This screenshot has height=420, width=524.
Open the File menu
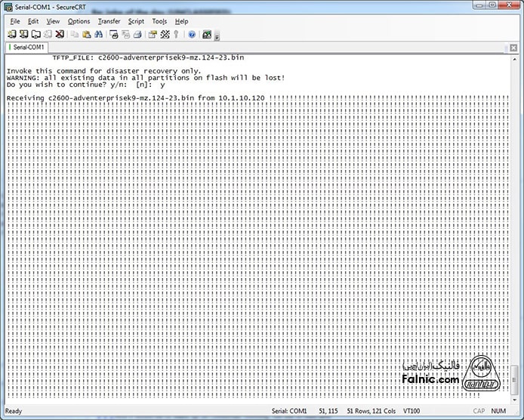coord(15,21)
